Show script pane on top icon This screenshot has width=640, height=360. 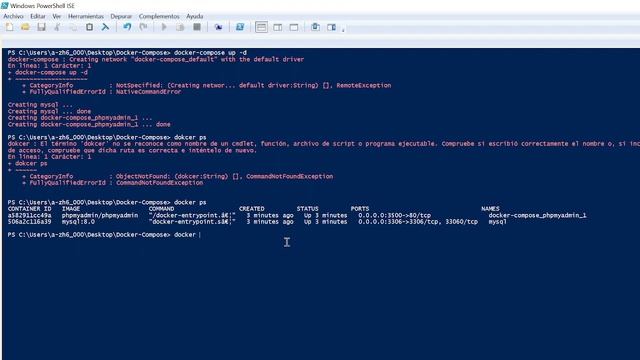[261, 27]
